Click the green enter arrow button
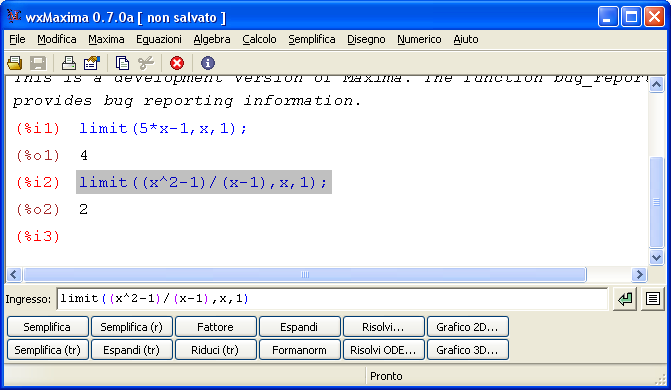Viewport: 671px width, 390px height. click(x=625, y=299)
